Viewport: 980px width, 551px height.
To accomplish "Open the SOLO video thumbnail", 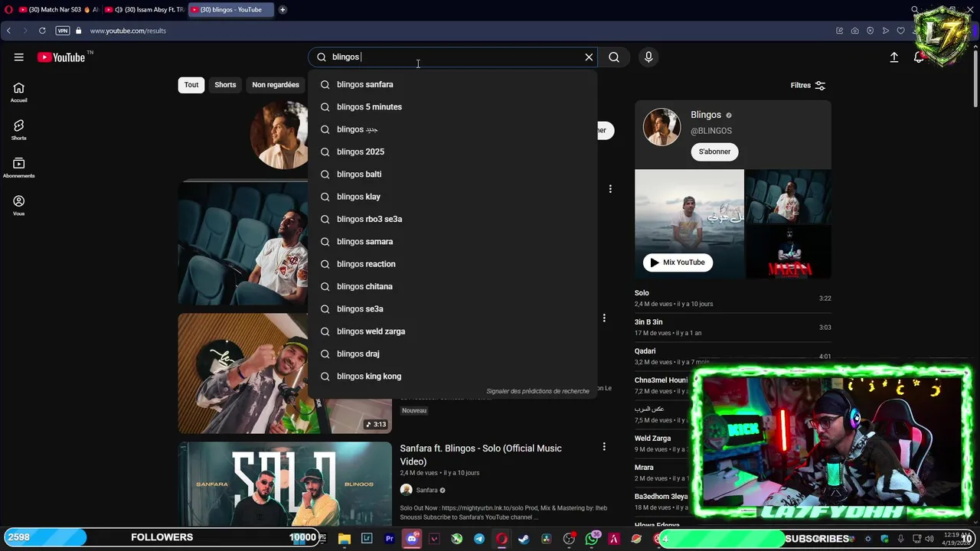I will pos(285,484).
